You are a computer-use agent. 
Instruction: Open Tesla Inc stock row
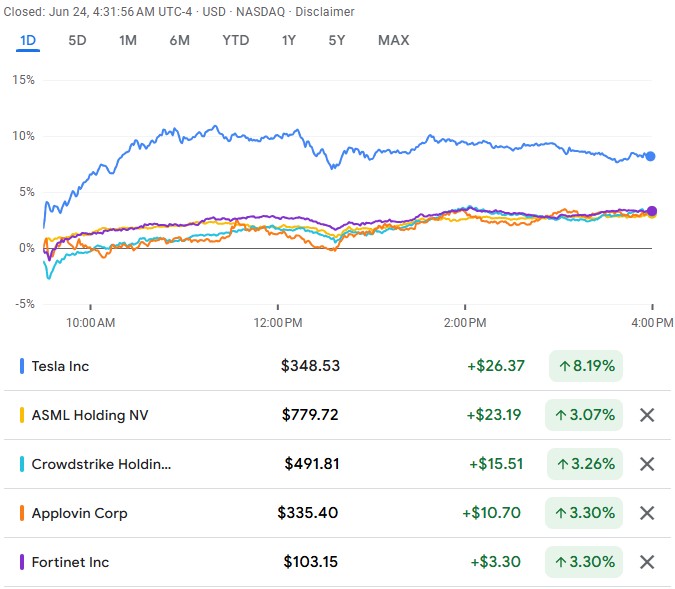coord(338,366)
